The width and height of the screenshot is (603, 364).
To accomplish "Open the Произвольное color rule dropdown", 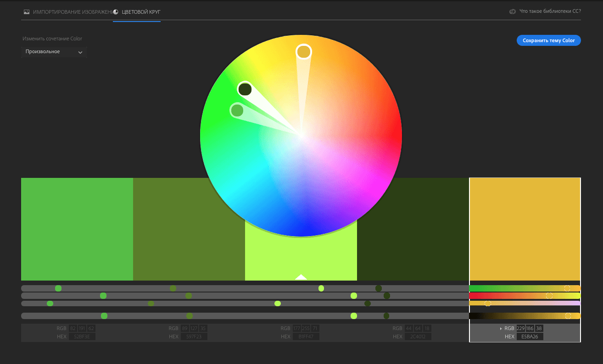I will tap(54, 52).
